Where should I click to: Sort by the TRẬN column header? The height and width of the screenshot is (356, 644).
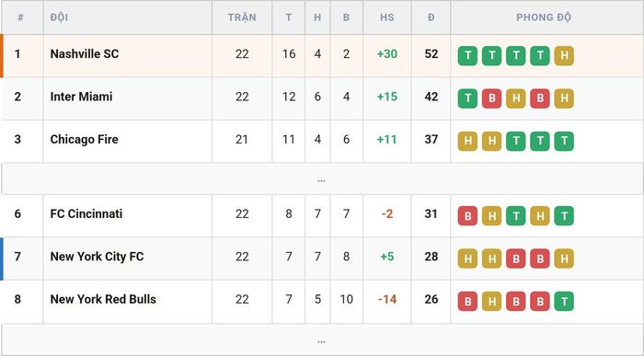click(242, 17)
